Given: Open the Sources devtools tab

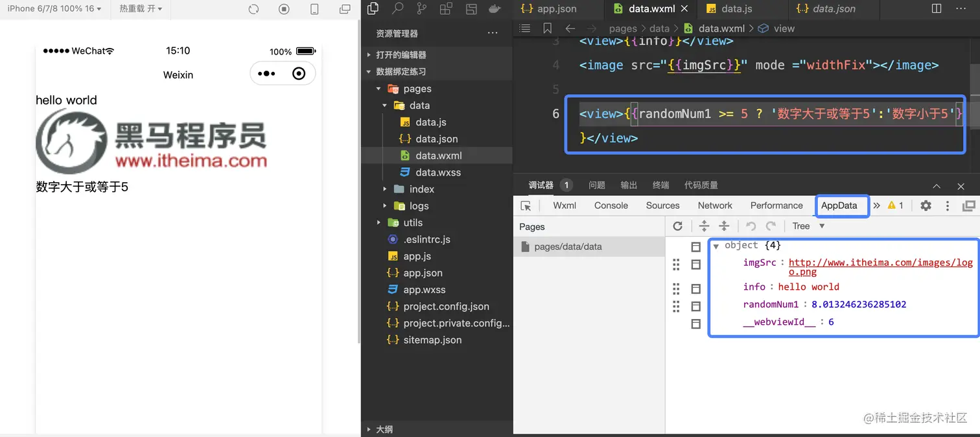Looking at the screenshot, I should (x=662, y=206).
